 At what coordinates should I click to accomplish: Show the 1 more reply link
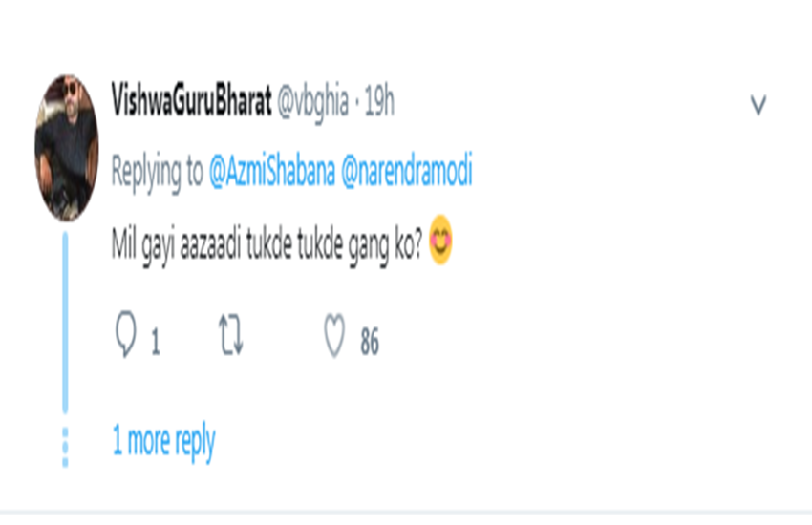click(x=163, y=442)
